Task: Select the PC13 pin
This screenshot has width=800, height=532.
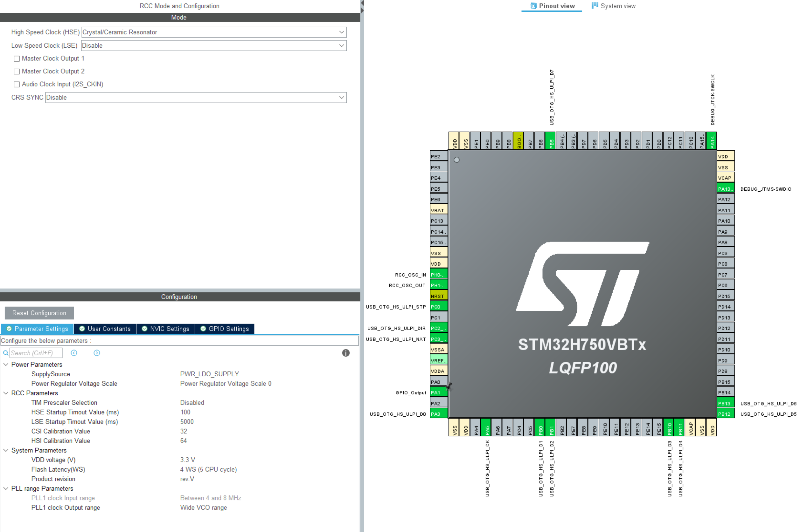Action: [439, 221]
